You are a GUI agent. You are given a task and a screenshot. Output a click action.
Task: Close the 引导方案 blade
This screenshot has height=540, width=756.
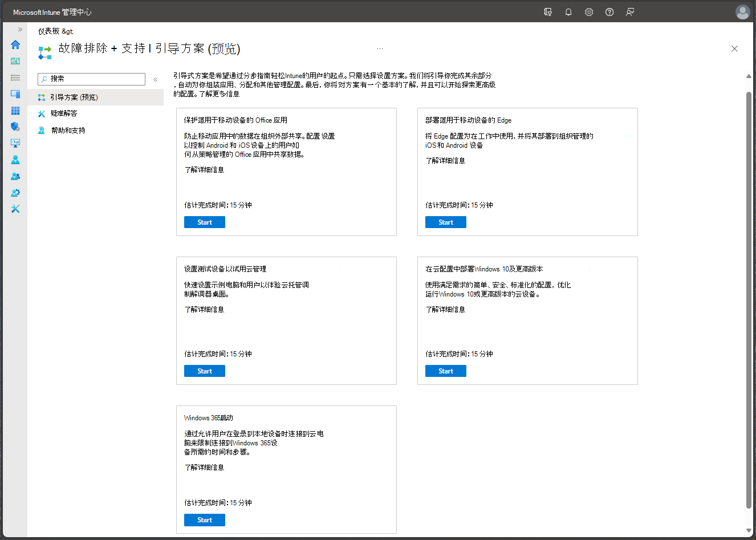point(734,49)
